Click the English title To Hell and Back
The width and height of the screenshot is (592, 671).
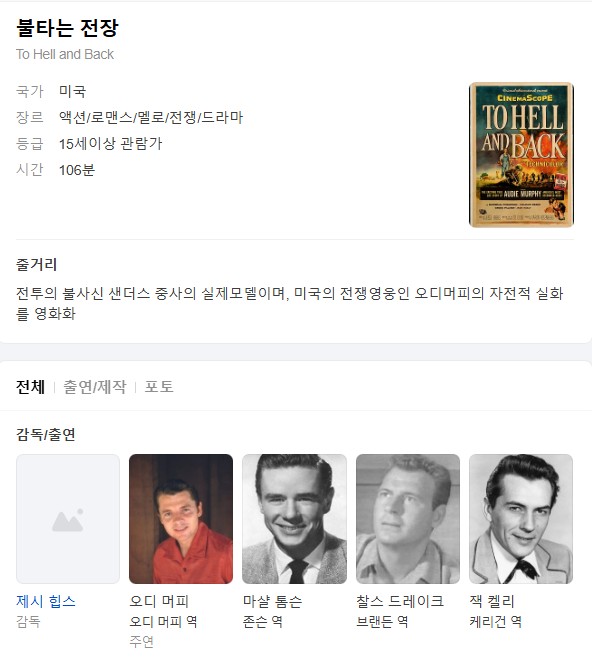coord(65,54)
